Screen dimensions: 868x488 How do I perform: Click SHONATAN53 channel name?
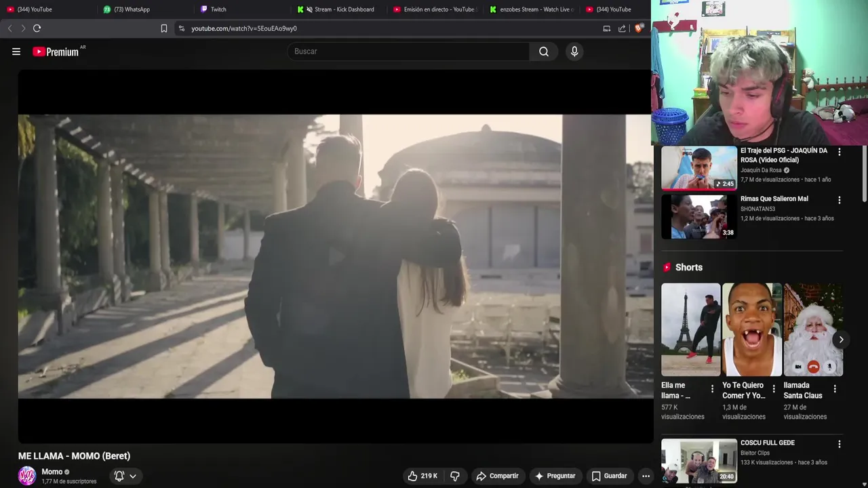[x=757, y=209]
